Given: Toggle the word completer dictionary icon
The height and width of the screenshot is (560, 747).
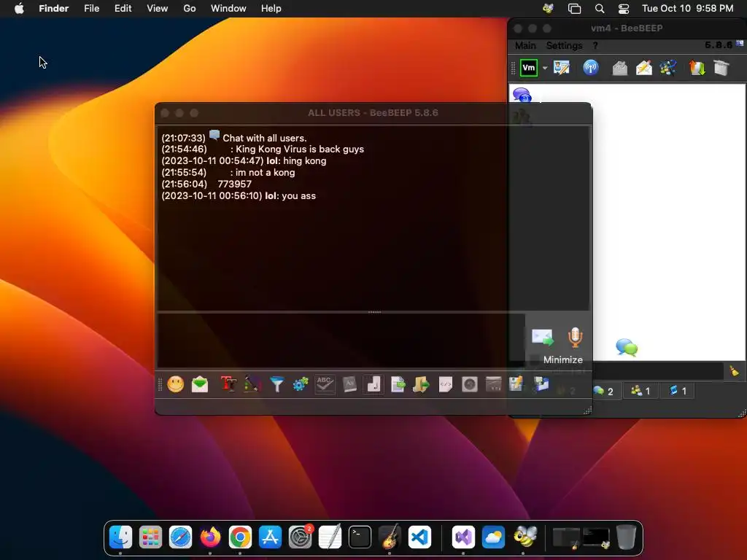Looking at the screenshot, I should click(349, 384).
